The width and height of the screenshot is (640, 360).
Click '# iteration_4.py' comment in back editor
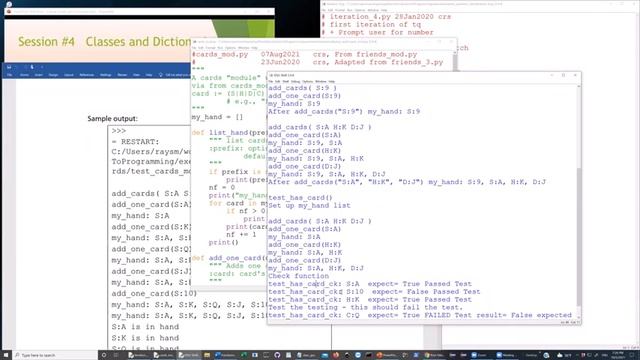[386, 17]
